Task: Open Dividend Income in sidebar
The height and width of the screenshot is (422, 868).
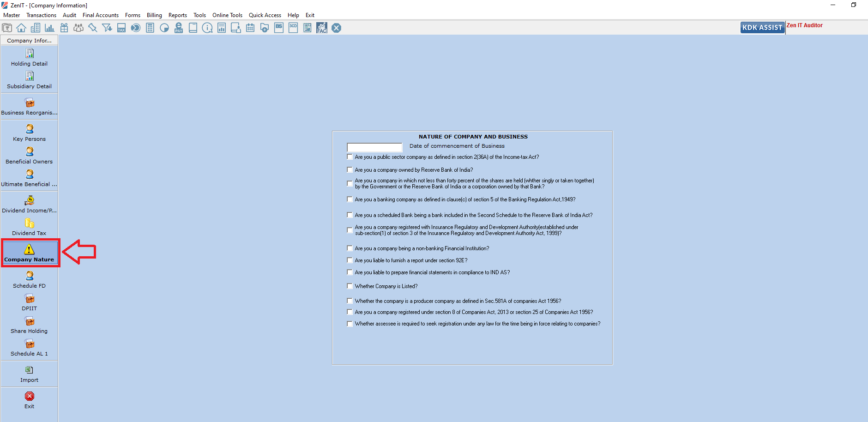Action: (x=29, y=205)
